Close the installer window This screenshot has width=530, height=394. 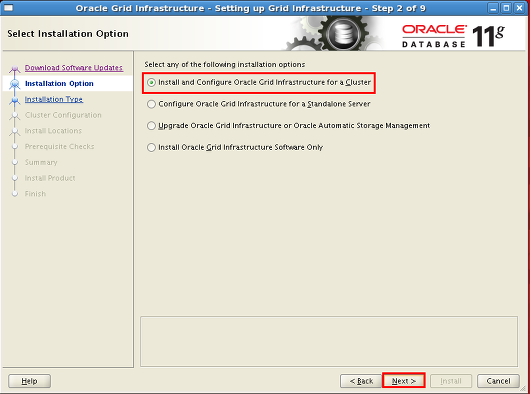(x=519, y=8)
